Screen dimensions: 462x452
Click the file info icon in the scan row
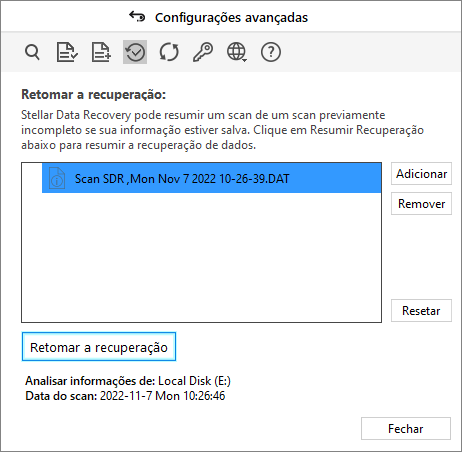[x=57, y=178]
